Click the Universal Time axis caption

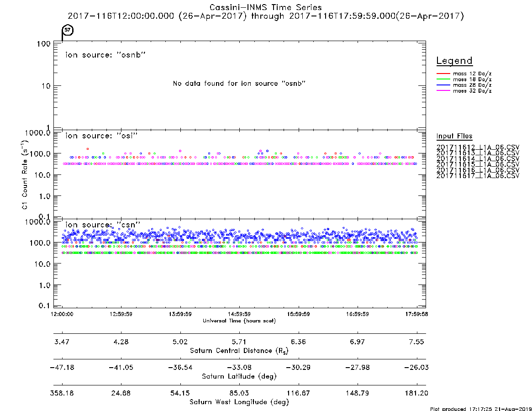click(239, 321)
